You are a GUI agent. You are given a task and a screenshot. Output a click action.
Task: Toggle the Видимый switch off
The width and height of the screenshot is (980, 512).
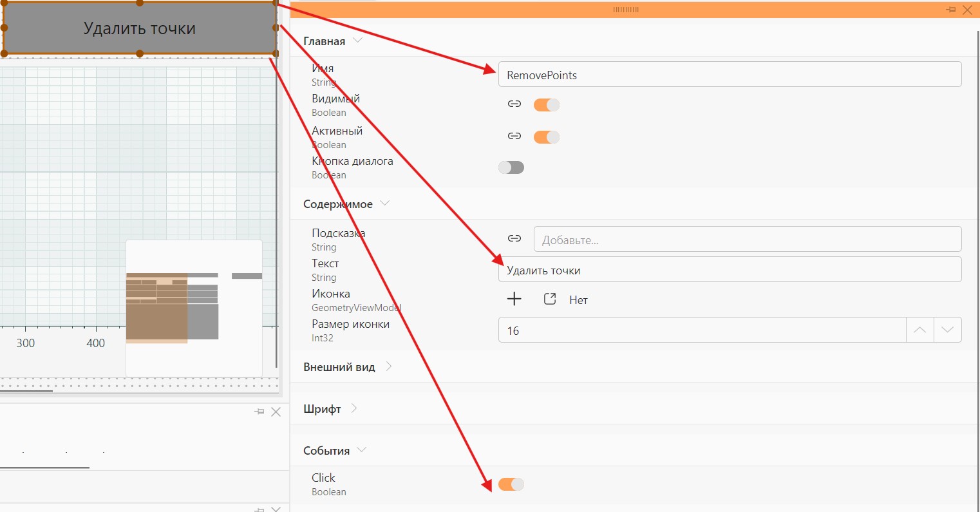point(547,104)
